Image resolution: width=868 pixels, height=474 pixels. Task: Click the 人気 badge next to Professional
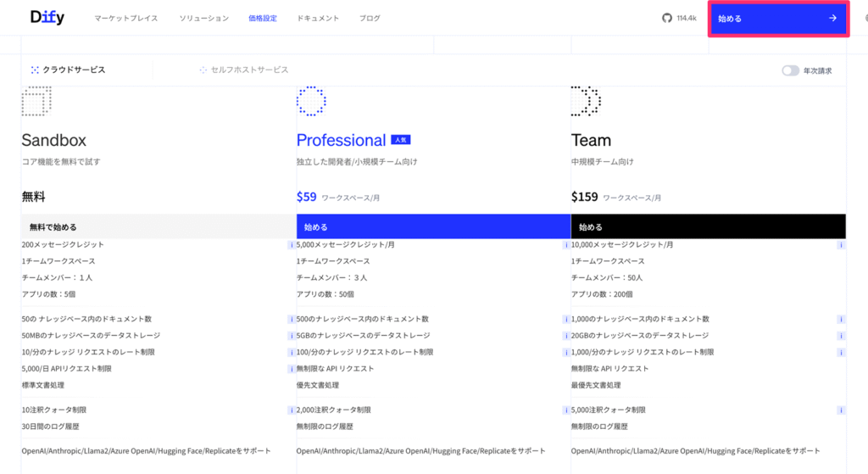401,140
